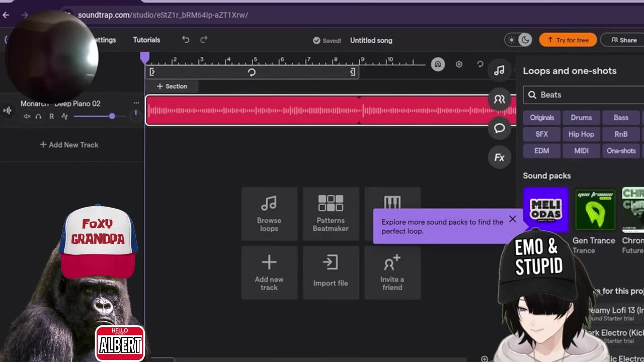Click the Share button

[x=623, y=40]
